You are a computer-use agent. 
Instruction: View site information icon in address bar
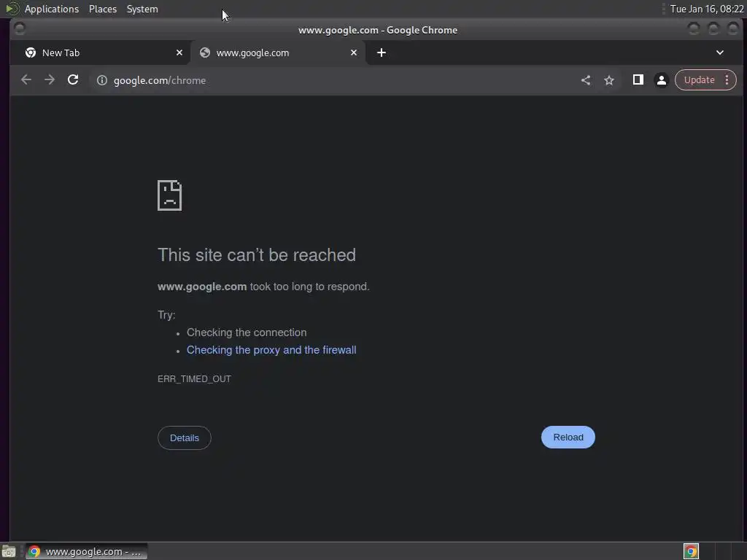(x=102, y=80)
